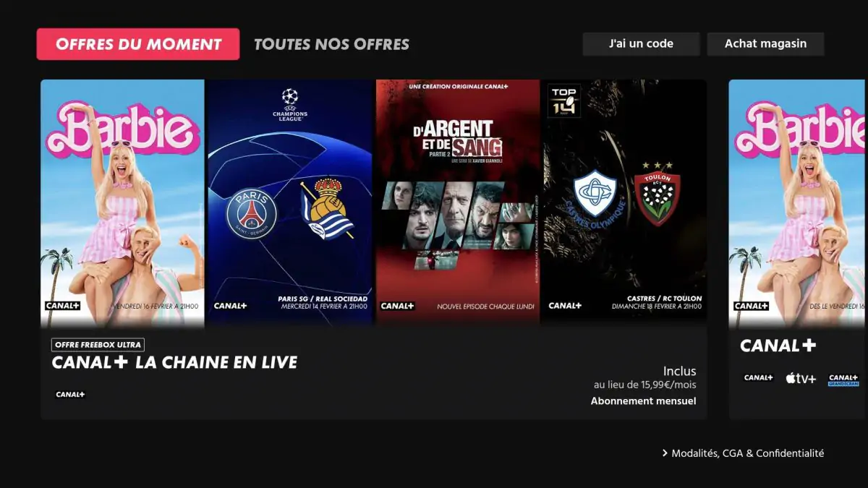This screenshot has height=488, width=868.
Task: Select the Abonnement mensuel label
Action: tap(644, 401)
